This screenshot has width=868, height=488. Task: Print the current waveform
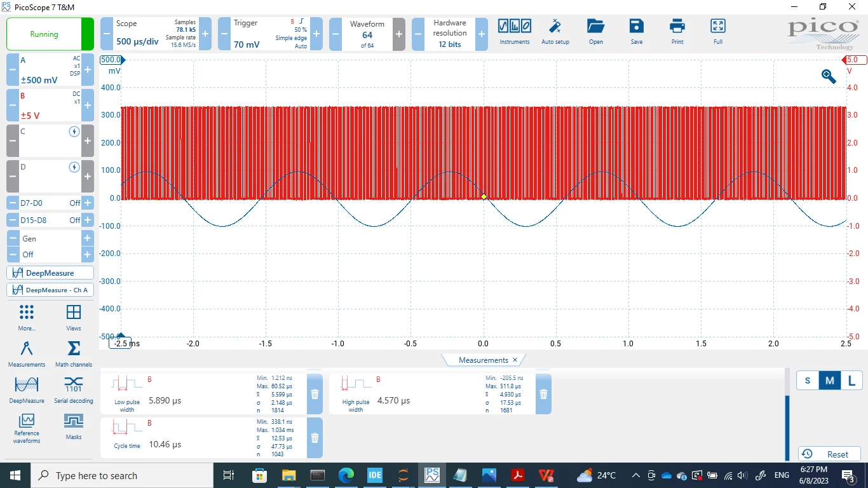[677, 26]
